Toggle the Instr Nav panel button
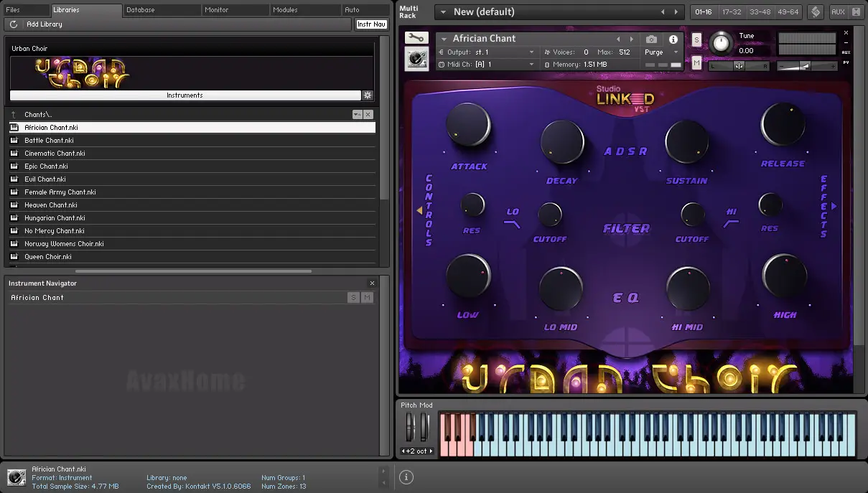 tap(371, 24)
